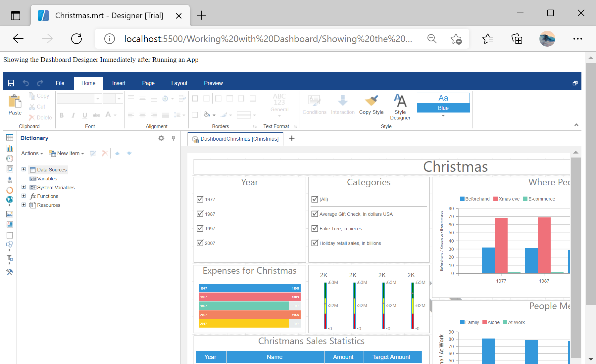Switch to the Page ribbon tab
Viewport: 596px width, 364px height.
(148, 83)
